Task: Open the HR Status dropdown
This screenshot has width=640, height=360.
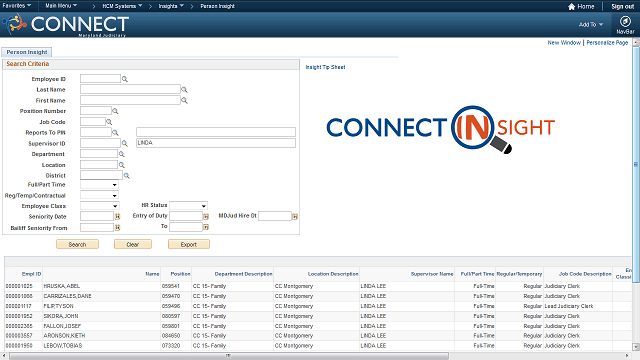Action: pos(188,206)
